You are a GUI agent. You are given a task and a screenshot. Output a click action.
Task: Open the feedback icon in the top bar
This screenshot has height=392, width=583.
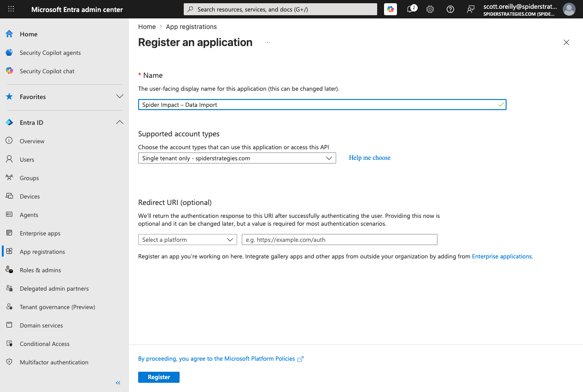click(470, 9)
